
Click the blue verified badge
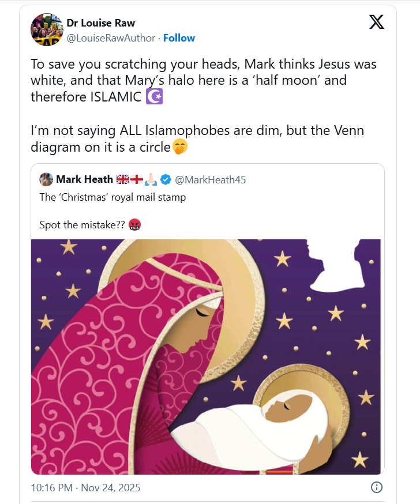(x=165, y=180)
